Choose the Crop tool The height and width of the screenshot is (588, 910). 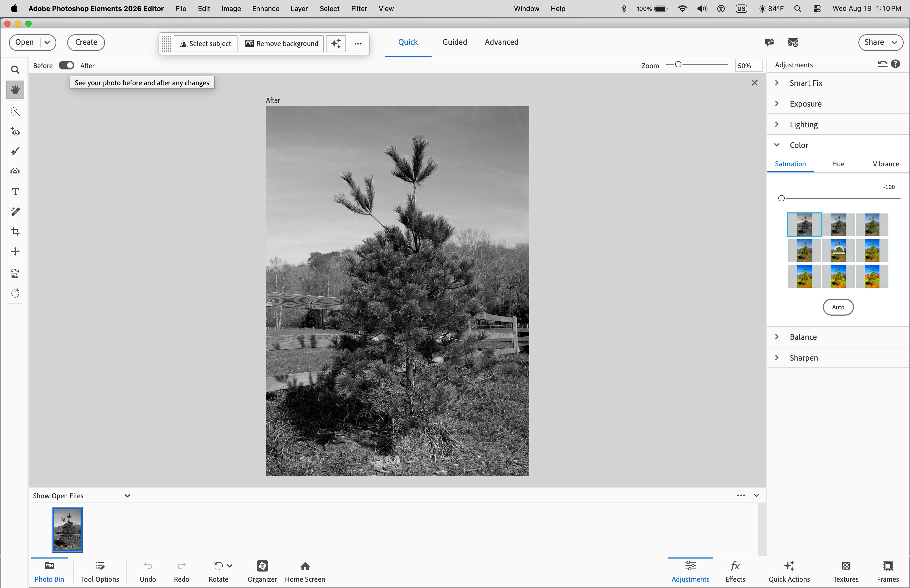pyautogui.click(x=15, y=231)
